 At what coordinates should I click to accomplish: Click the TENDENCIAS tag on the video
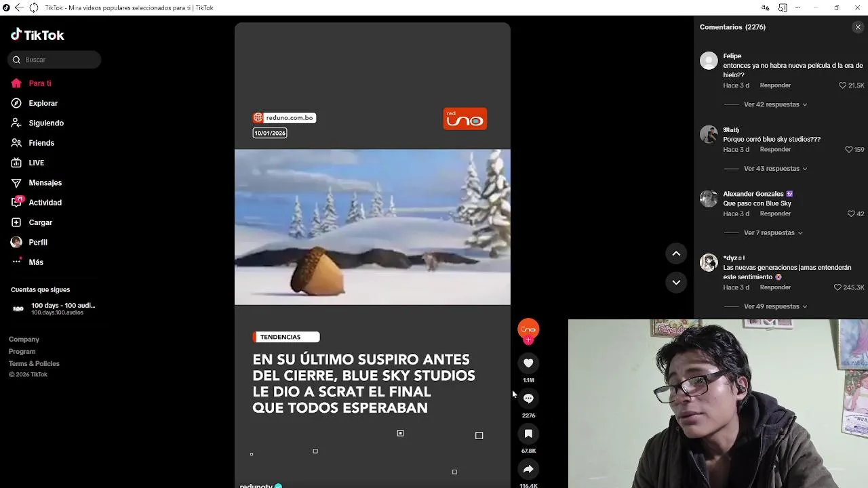pyautogui.click(x=286, y=337)
